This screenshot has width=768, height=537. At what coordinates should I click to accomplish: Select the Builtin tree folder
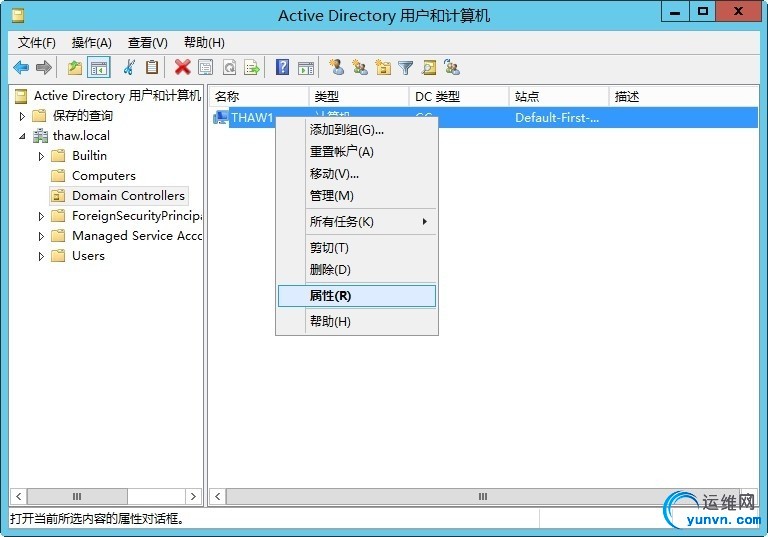[x=89, y=156]
